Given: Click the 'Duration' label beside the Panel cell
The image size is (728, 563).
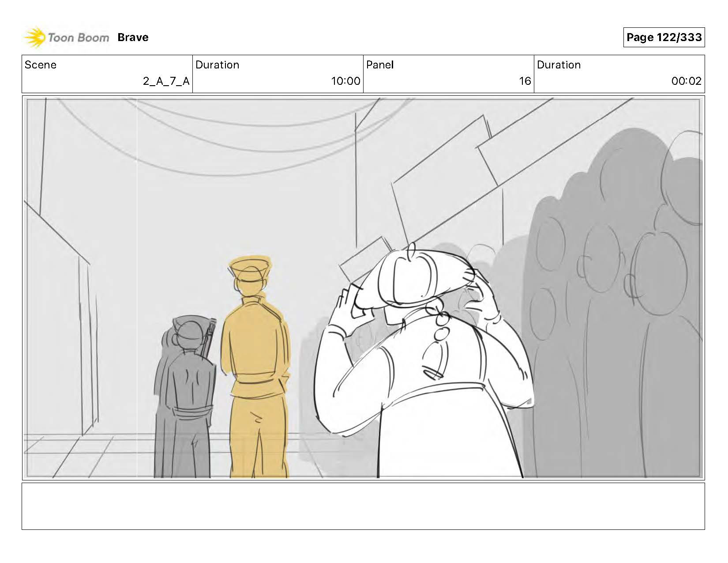Looking at the screenshot, I should 559,65.
